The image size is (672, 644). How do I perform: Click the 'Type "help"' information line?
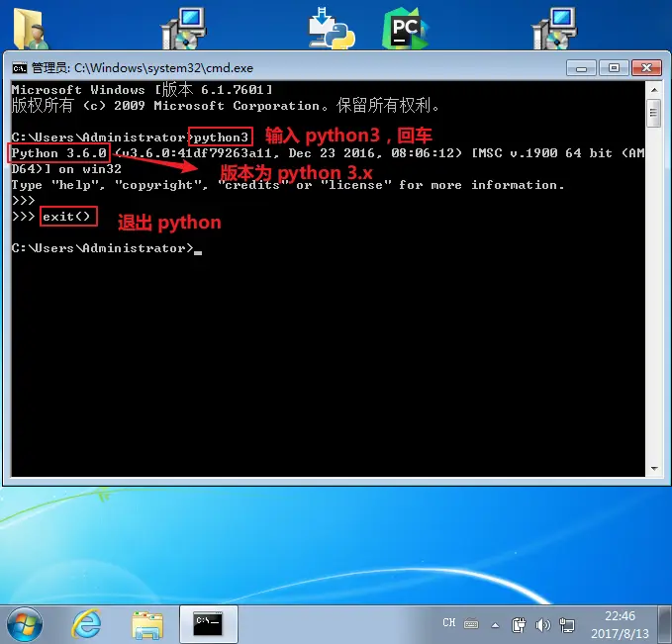pyautogui.click(x=288, y=185)
